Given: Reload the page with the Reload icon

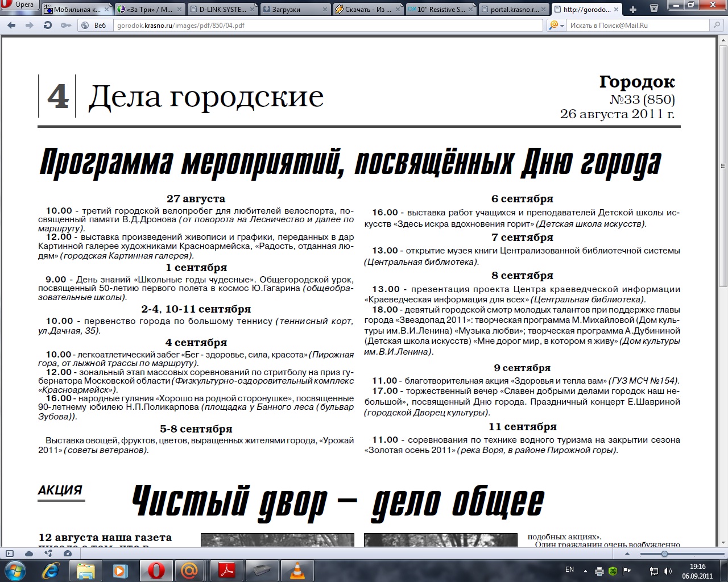Looking at the screenshot, I should (x=48, y=26).
